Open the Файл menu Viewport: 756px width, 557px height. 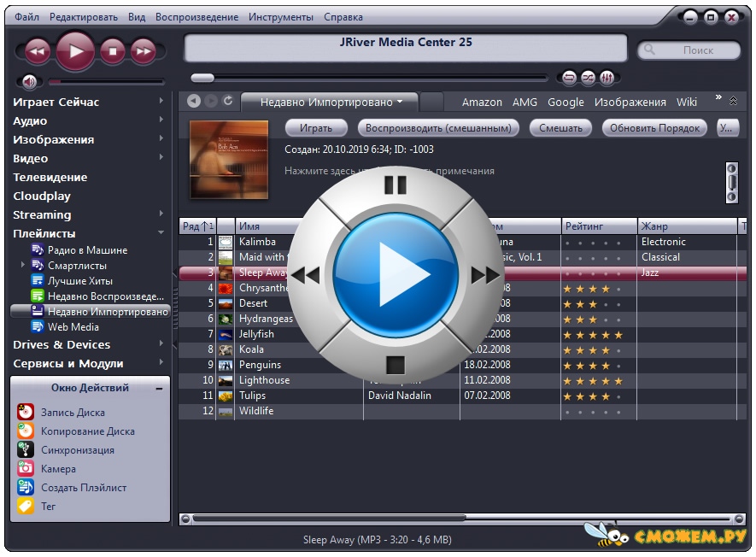(26, 17)
